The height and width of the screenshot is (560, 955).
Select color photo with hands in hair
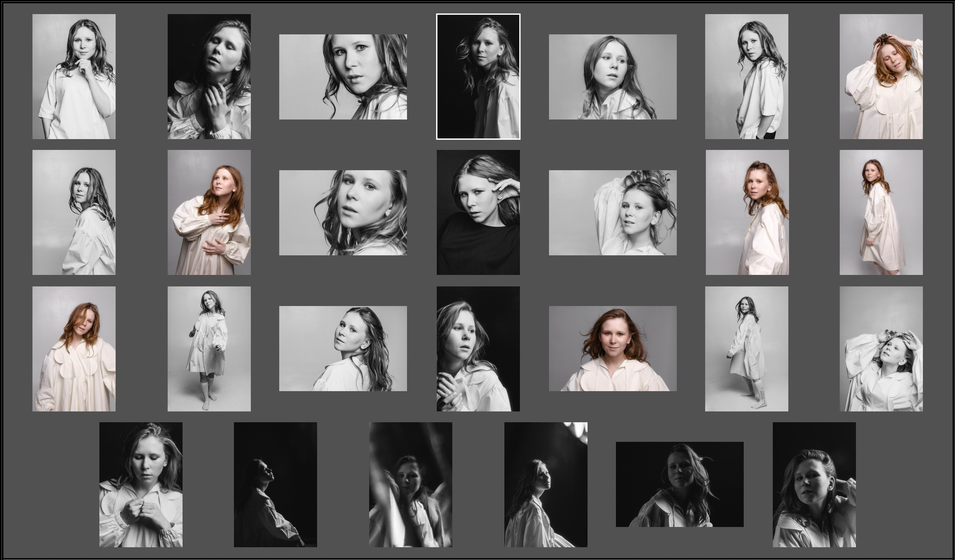pos(881,76)
